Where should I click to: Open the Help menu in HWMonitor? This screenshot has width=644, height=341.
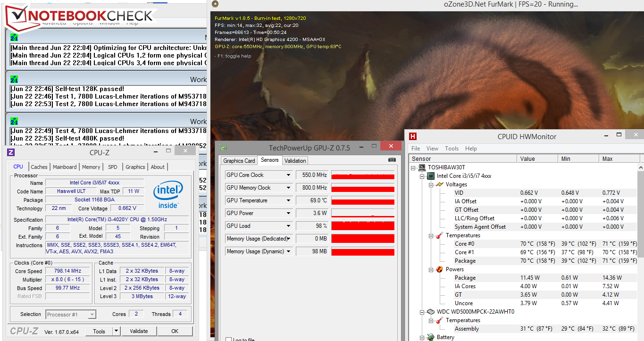tap(471, 149)
